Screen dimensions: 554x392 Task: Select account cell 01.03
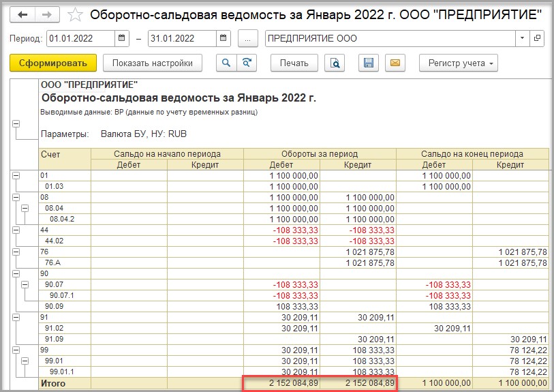[x=65, y=186]
